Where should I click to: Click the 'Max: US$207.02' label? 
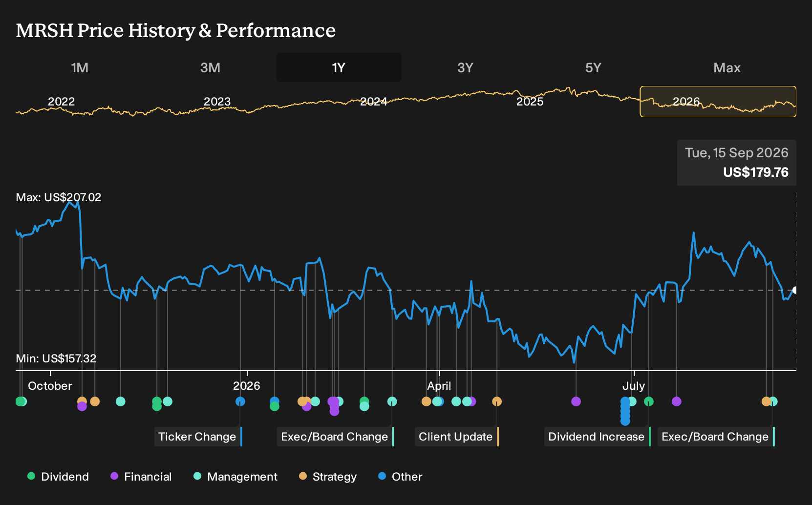point(59,197)
